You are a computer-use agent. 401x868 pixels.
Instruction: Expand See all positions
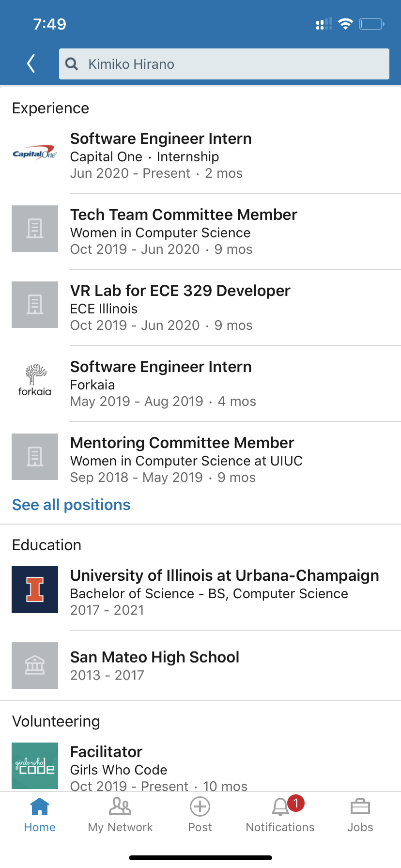coord(71,505)
